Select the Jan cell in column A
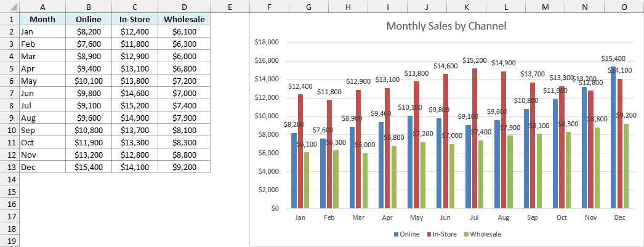The height and width of the screenshot is (247, 644). point(42,31)
